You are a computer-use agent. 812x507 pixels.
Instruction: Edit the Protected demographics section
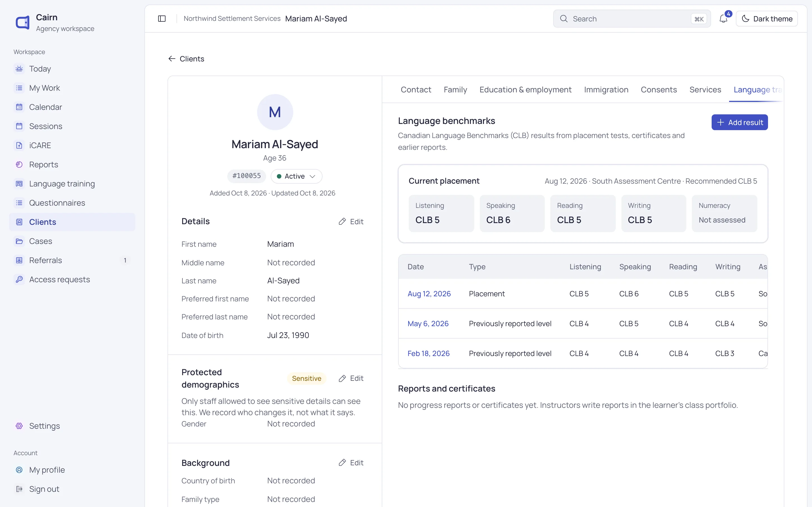[351, 379]
